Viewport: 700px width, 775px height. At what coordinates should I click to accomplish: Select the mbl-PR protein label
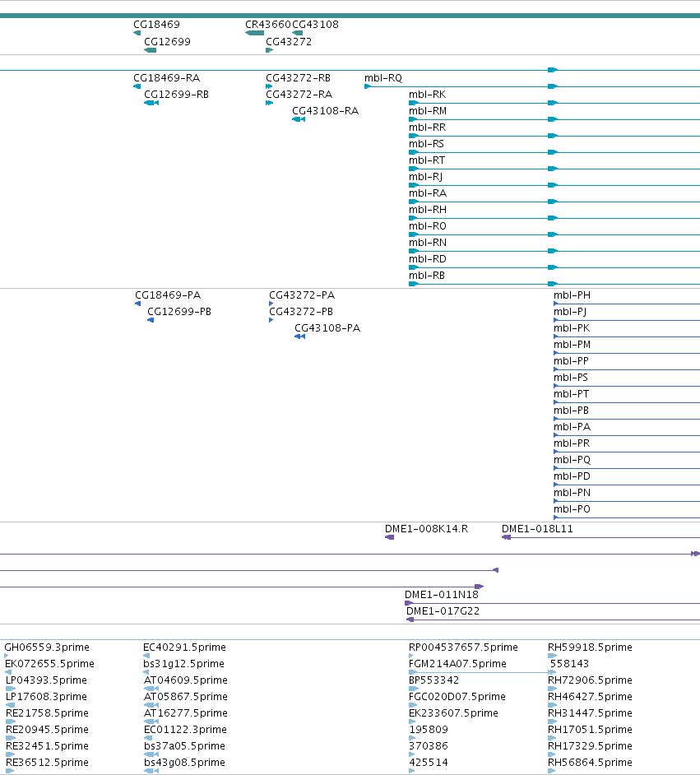pos(572,443)
